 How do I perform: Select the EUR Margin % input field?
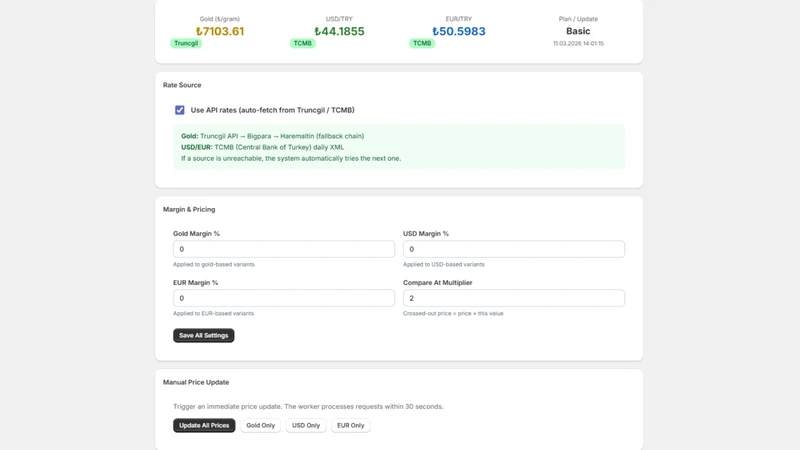click(284, 298)
